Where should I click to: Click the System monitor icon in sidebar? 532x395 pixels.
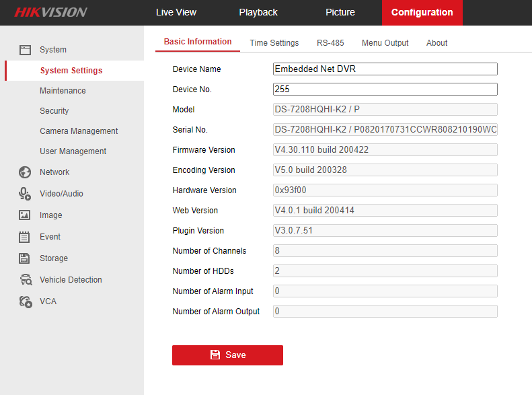[x=25, y=50]
